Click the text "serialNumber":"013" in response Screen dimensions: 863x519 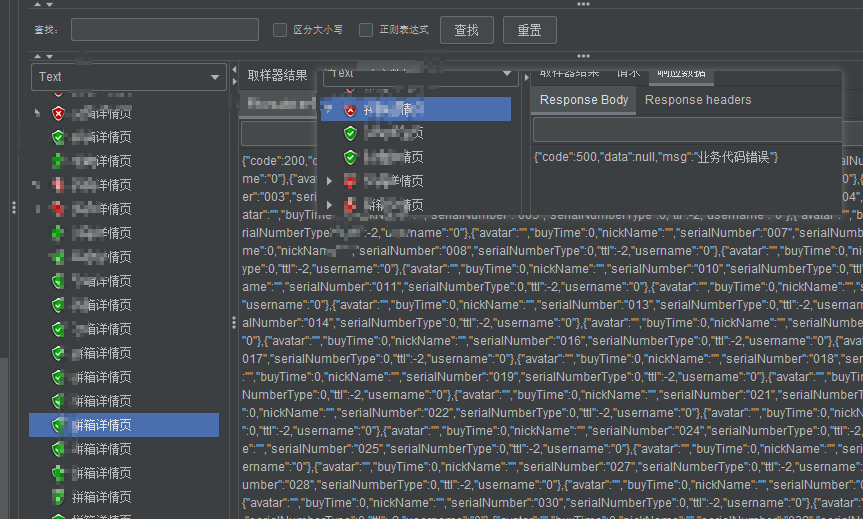tap(599, 305)
